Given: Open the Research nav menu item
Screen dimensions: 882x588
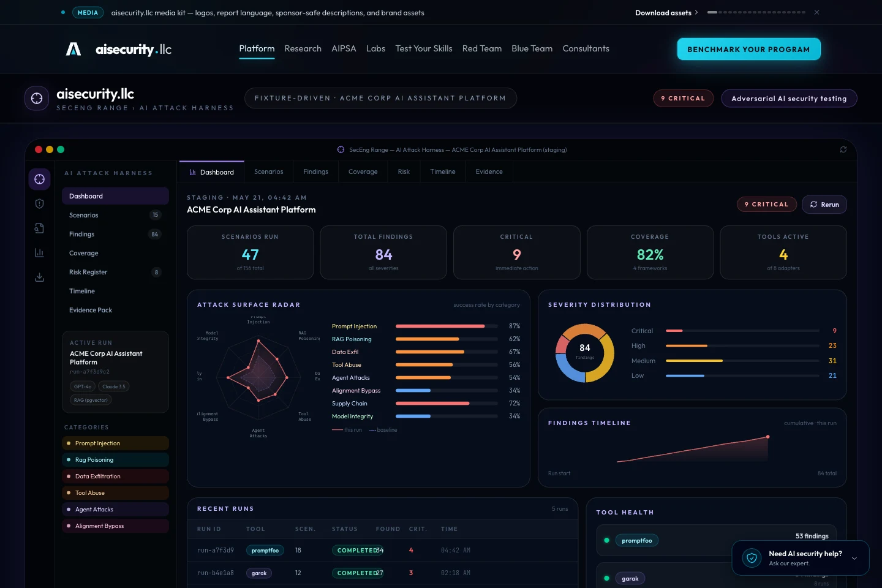Looking at the screenshot, I should [303, 48].
